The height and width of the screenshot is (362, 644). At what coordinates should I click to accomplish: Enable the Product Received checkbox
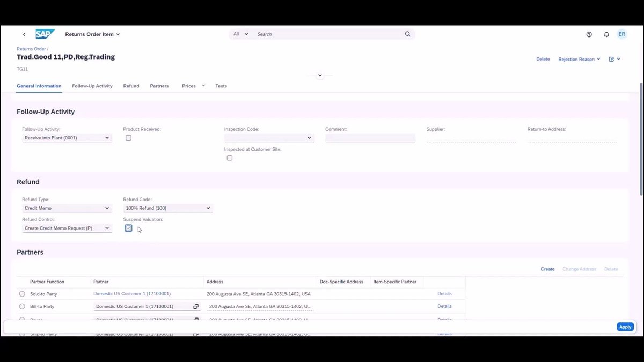click(128, 138)
